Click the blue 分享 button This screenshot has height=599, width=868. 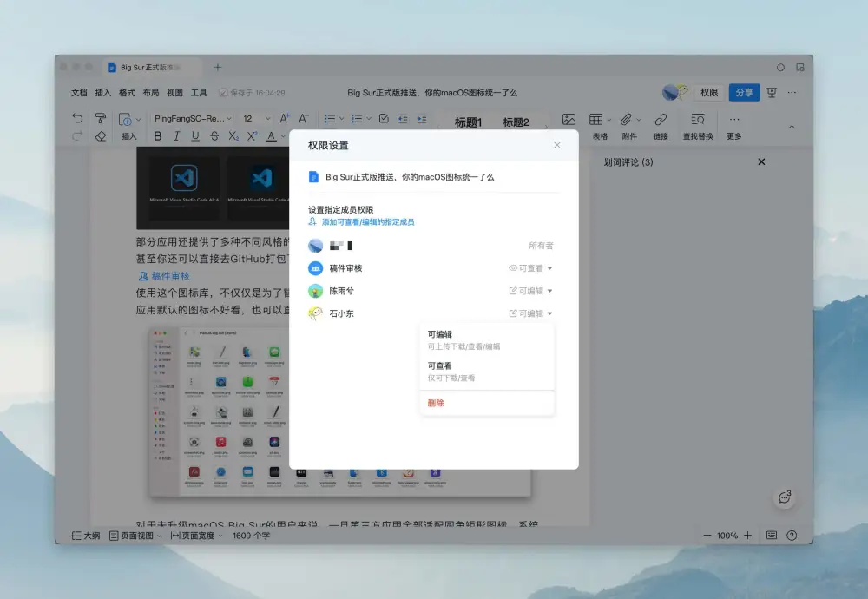pyautogui.click(x=744, y=92)
